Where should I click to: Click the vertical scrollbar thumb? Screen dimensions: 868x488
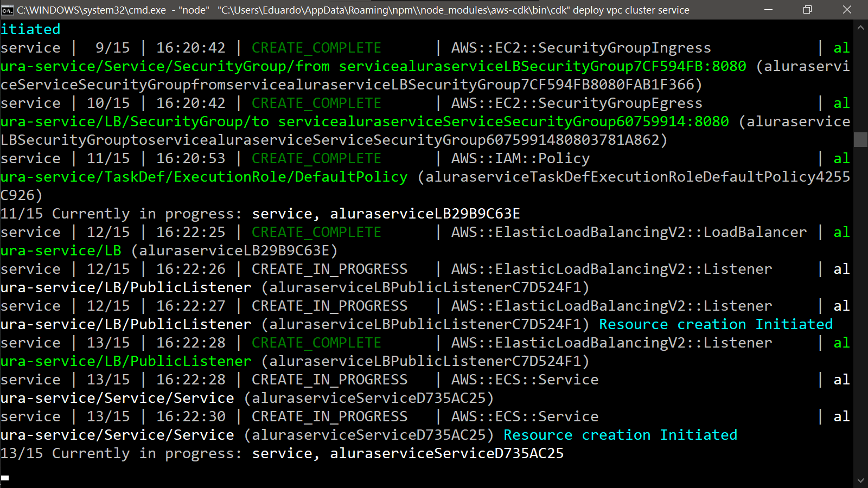pos(860,139)
